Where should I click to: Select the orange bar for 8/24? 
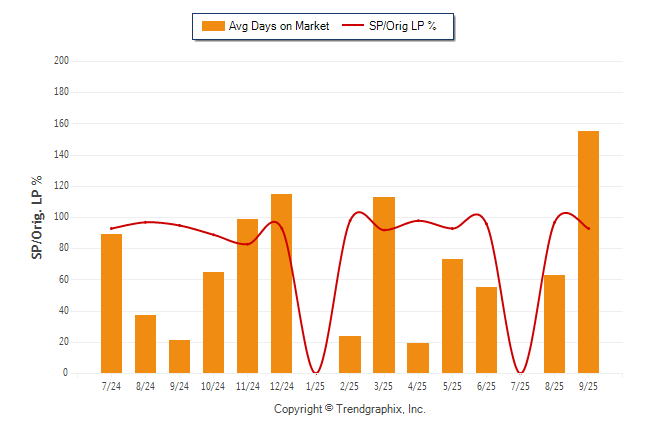[145, 344]
